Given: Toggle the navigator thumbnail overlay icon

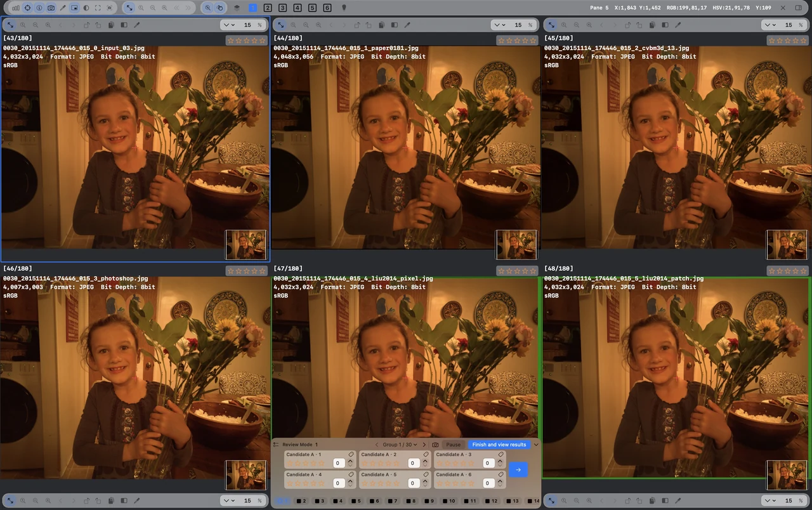Looking at the screenshot, I should (x=74, y=8).
